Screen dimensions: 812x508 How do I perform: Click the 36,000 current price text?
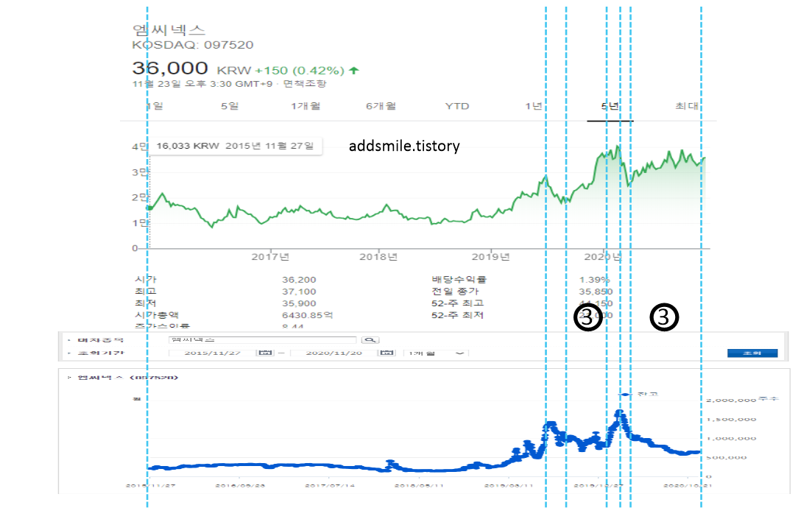tap(170, 68)
